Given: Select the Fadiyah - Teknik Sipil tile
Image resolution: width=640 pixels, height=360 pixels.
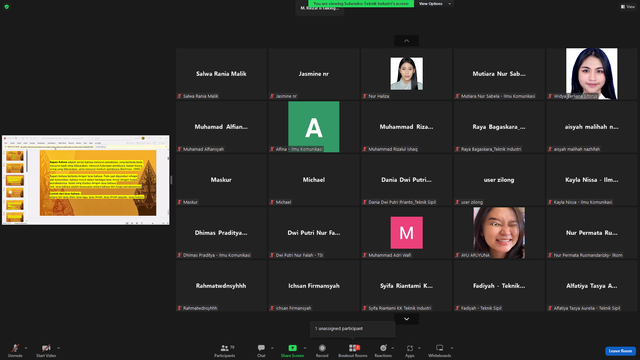Looking at the screenshot, I should coord(499,286).
